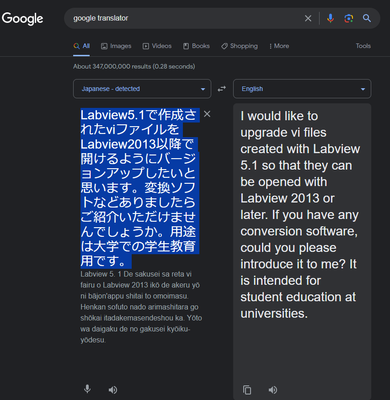Switch to the Images tab
The height and width of the screenshot is (400, 390).
[116, 46]
